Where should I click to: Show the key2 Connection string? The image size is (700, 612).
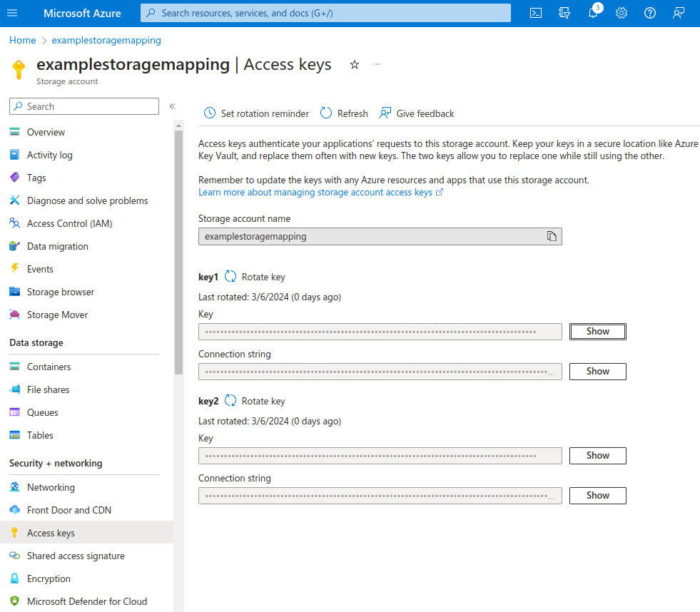coord(597,496)
